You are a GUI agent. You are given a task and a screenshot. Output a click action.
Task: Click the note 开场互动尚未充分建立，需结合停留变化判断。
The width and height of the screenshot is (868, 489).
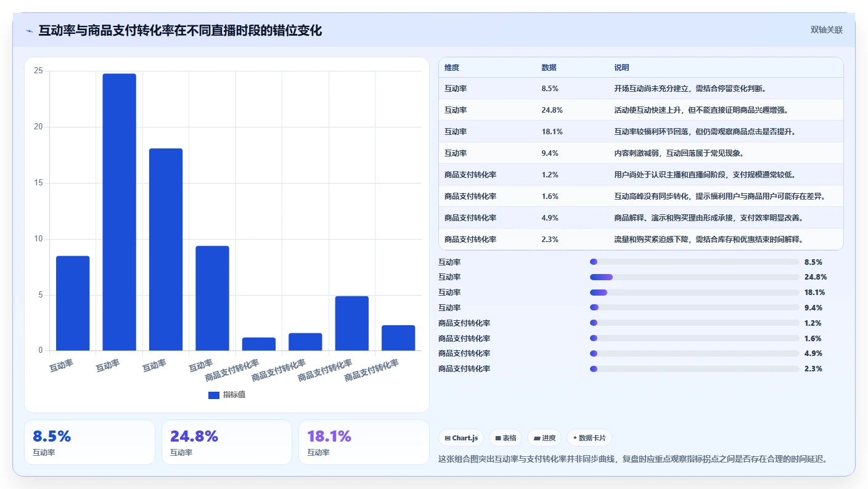692,89
